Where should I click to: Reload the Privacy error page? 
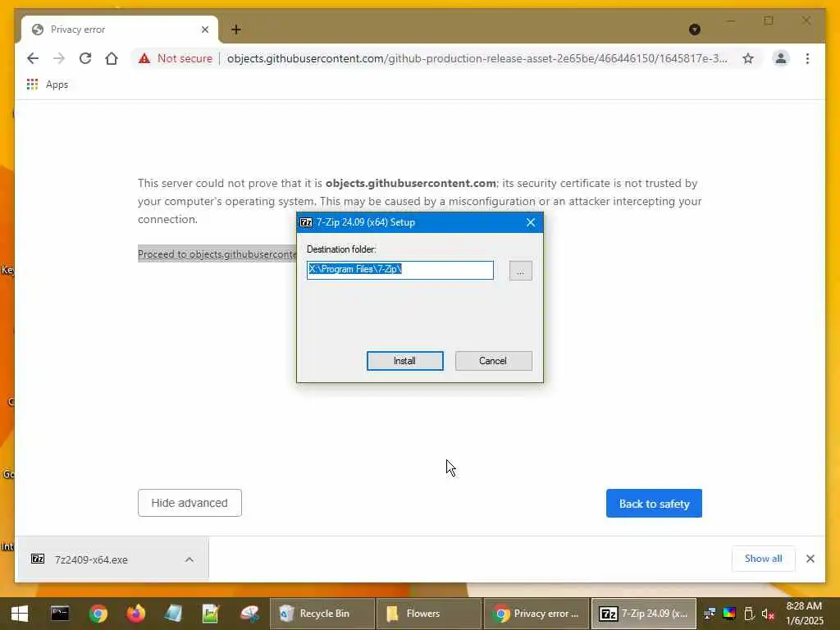85,58
